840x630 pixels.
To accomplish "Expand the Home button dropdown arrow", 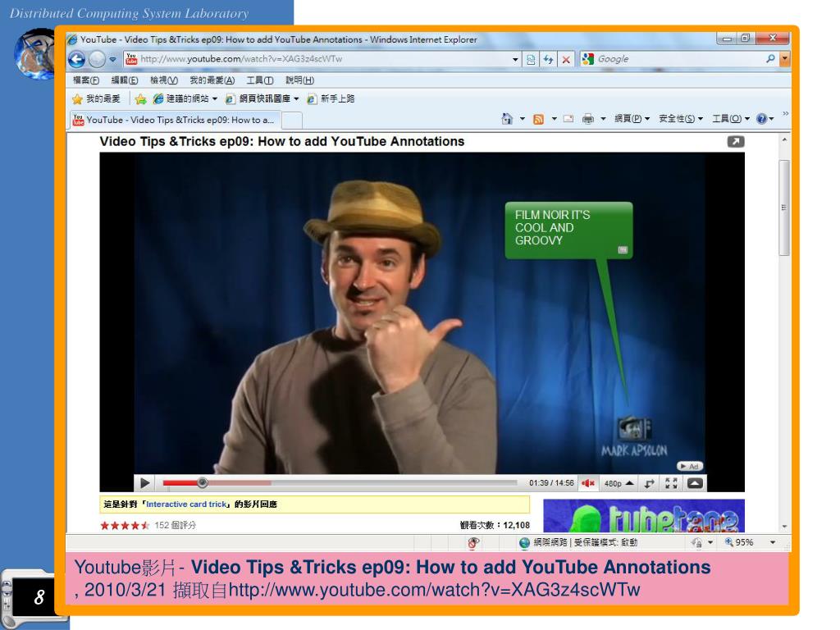I will (x=523, y=119).
